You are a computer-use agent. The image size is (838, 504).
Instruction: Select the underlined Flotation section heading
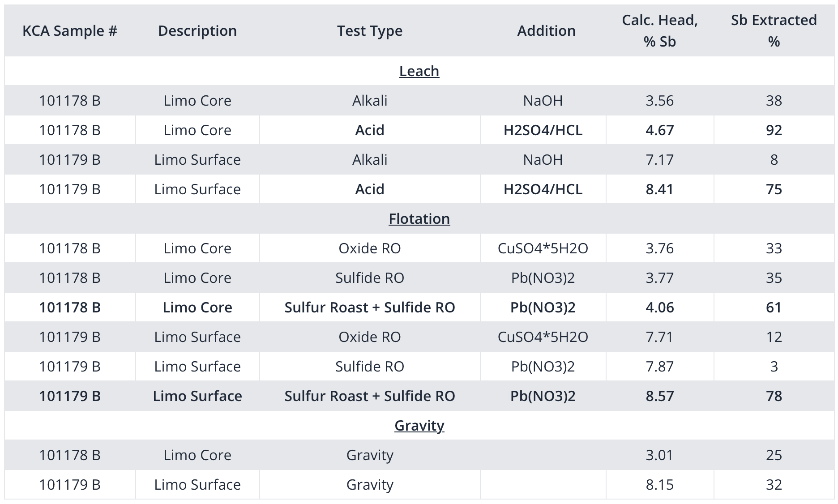coord(419,219)
